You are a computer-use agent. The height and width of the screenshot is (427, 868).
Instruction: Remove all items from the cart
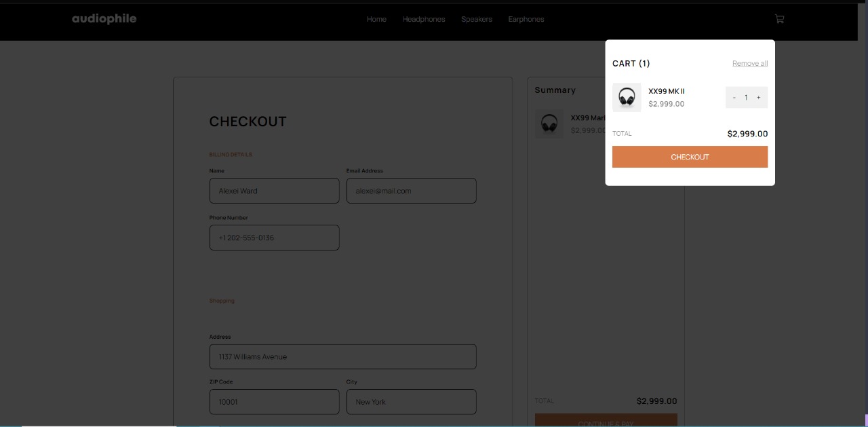750,63
